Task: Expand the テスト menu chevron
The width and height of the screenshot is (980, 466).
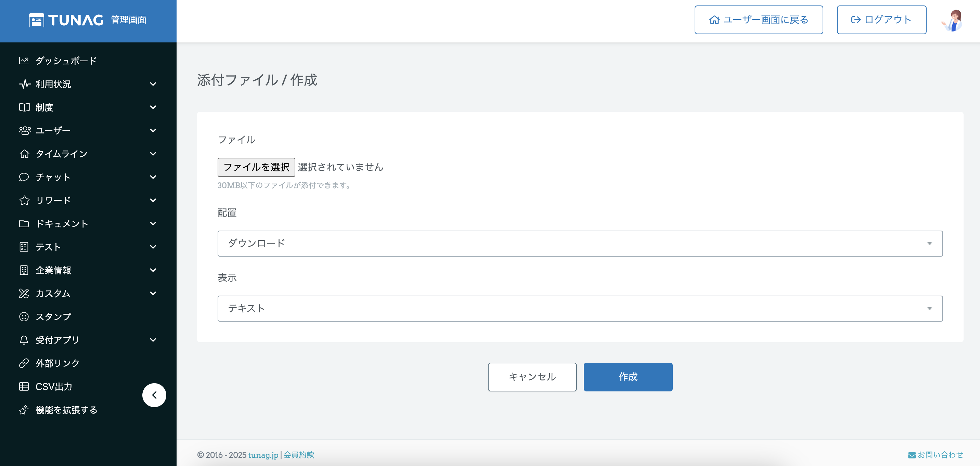Action: click(153, 247)
